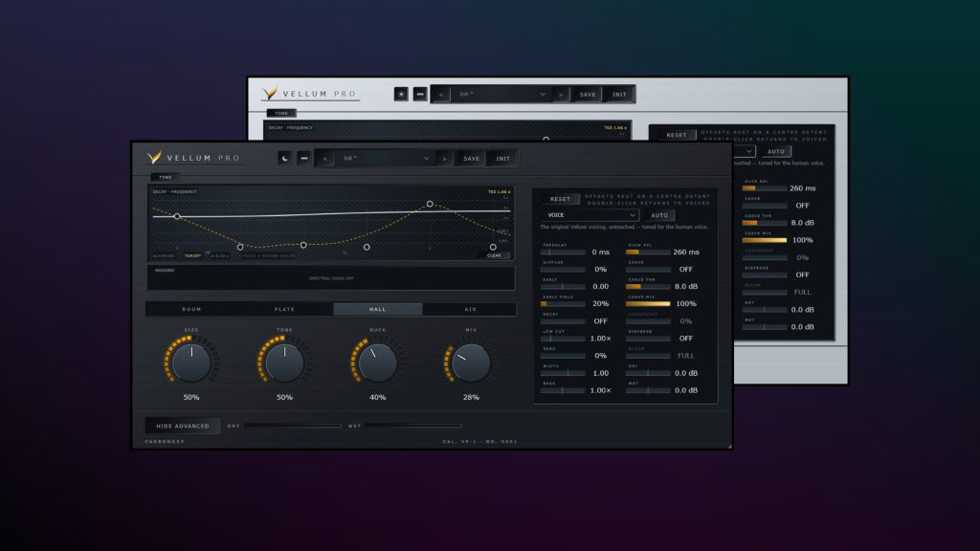This screenshot has width=980, height=551.
Task: Click WET slider in front advanced panel
Action: 648,390
